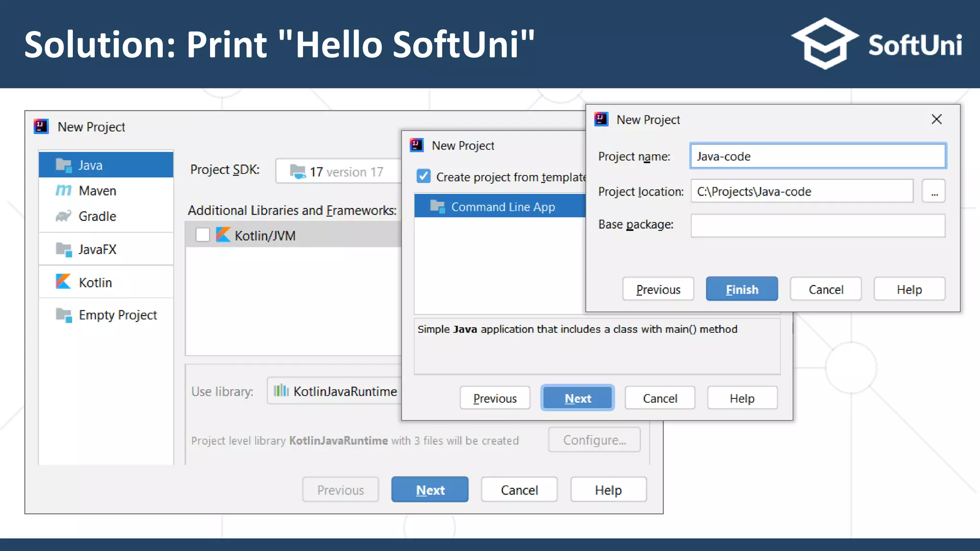
Task: Click IntelliJ icon in back New Project window
Action: [41, 126]
